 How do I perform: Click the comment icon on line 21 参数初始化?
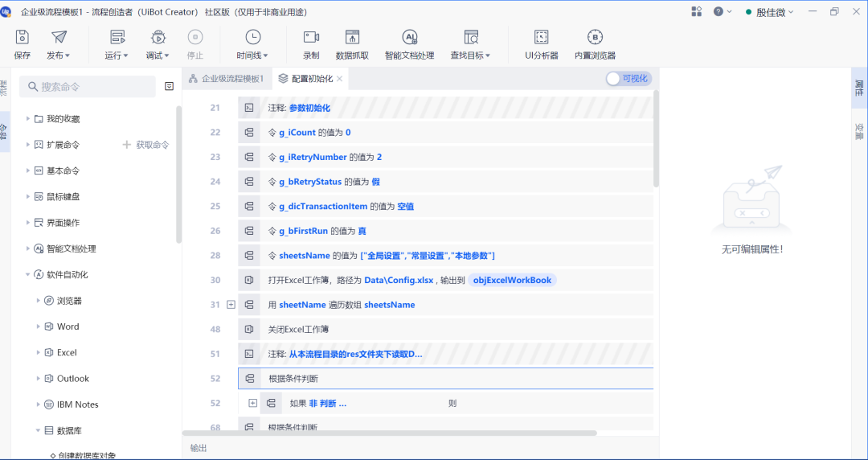pyautogui.click(x=249, y=108)
